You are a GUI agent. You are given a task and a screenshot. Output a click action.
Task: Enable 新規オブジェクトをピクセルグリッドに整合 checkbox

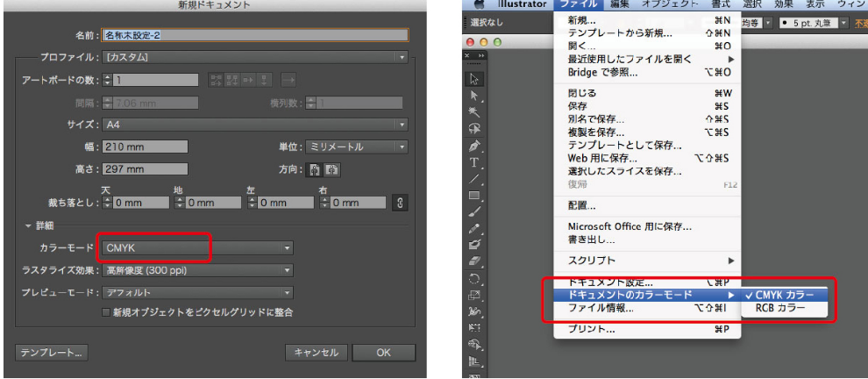(x=106, y=312)
